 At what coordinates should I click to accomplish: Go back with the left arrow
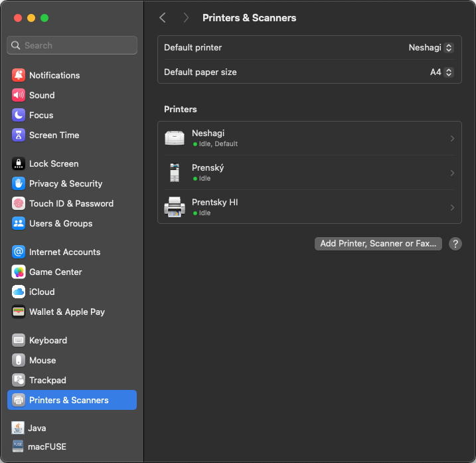[163, 18]
